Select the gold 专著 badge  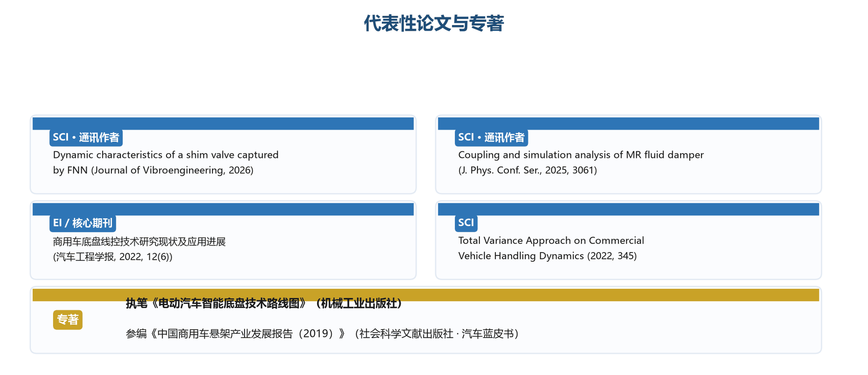click(68, 320)
